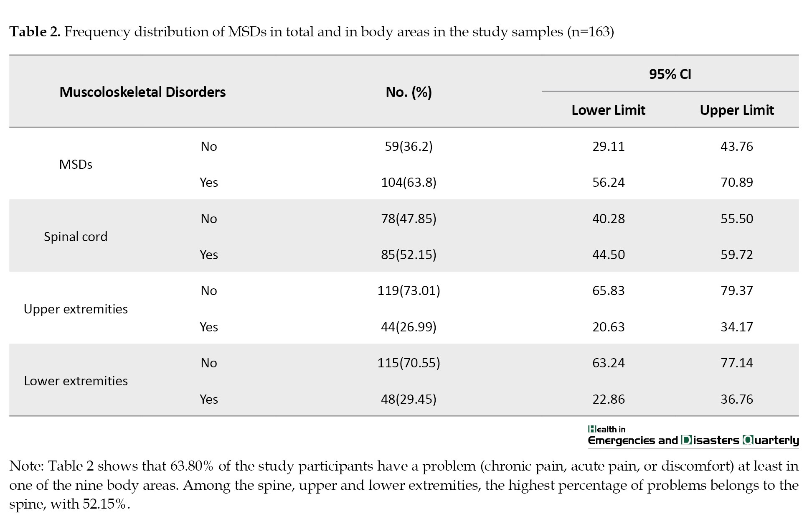Click the No. (%) column header
This screenshot has width=812, height=532.
coord(409,92)
